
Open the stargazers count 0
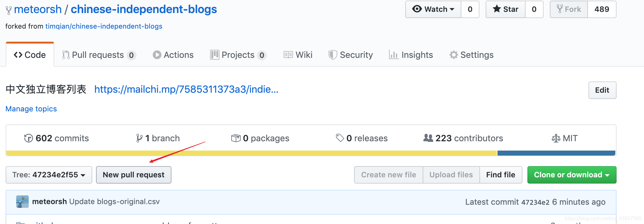pos(534,9)
